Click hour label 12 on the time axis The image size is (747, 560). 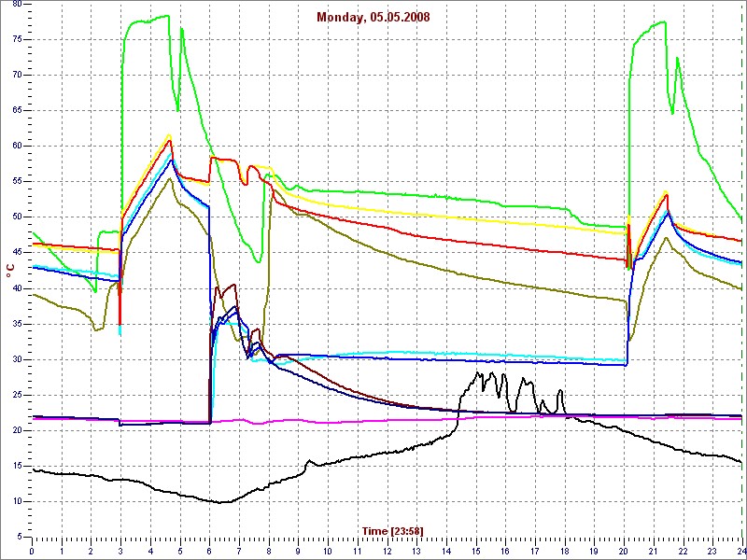point(387,551)
